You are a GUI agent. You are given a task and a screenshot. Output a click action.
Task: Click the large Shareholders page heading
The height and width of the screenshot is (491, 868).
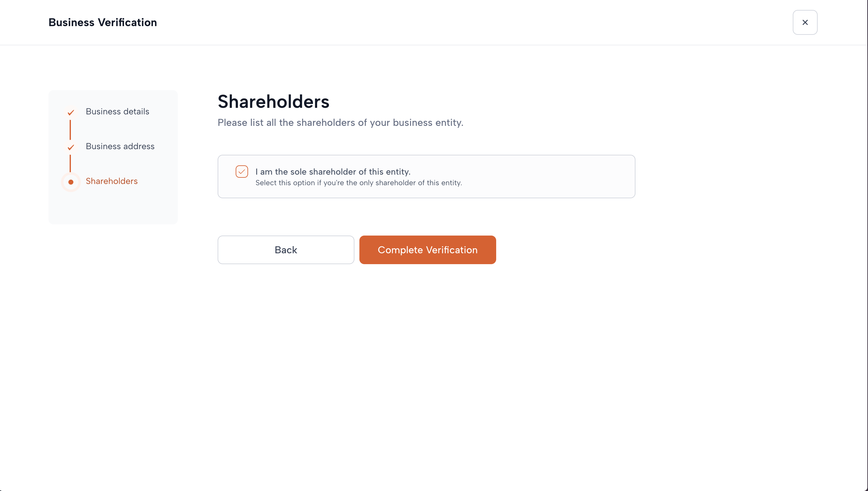point(273,102)
